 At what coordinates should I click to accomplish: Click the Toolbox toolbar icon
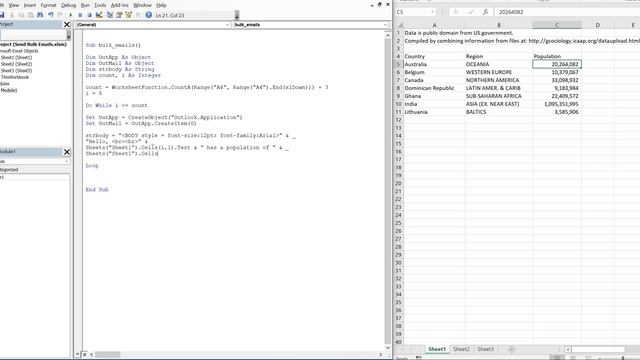click(x=138, y=15)
